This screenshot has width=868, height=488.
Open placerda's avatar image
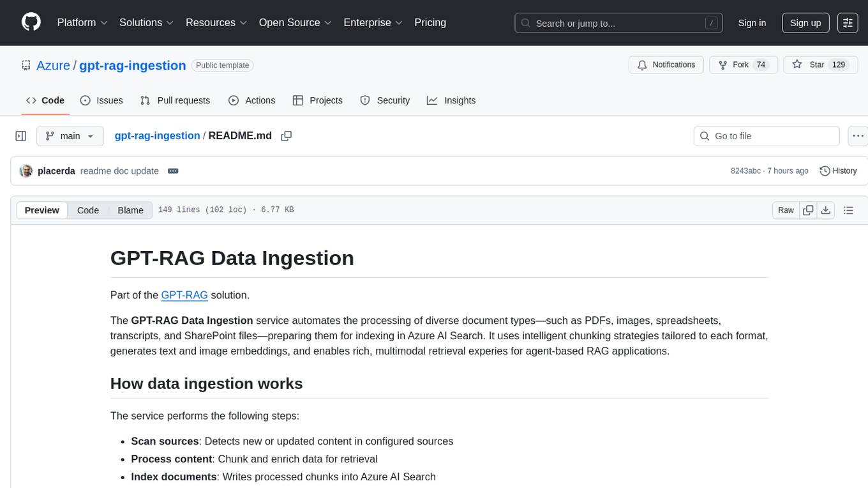pyautogui.click(x=26, y=171)
